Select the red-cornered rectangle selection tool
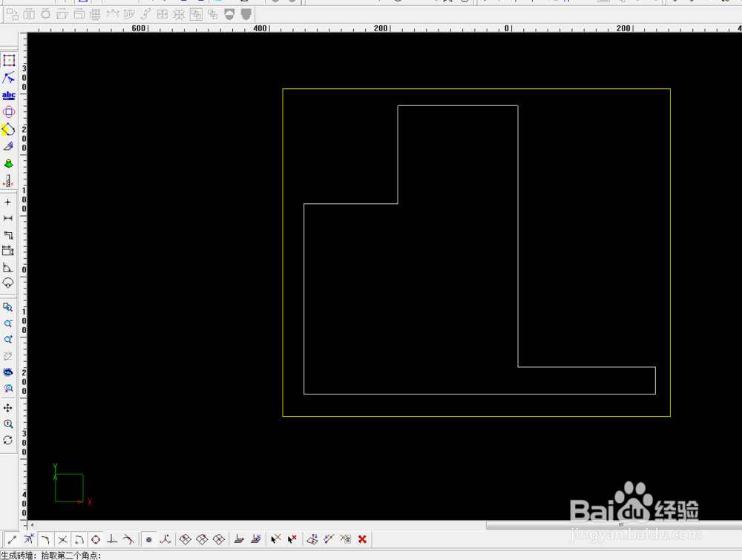This screenshot has height=560, width=742. (x=9, y=60)
